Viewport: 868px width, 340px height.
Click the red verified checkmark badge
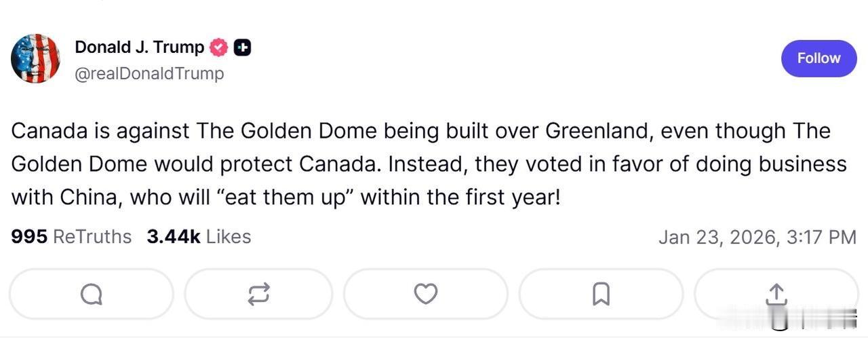click(218, 48)
